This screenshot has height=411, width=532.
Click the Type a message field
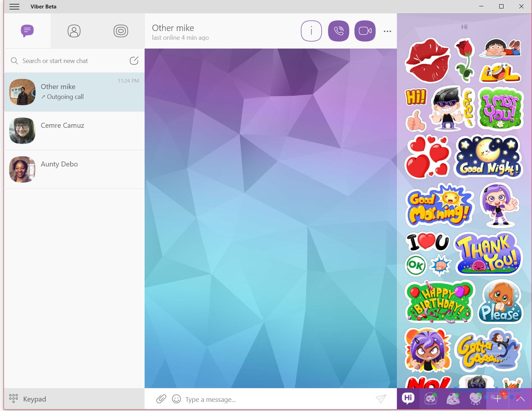tap(246, 399)
